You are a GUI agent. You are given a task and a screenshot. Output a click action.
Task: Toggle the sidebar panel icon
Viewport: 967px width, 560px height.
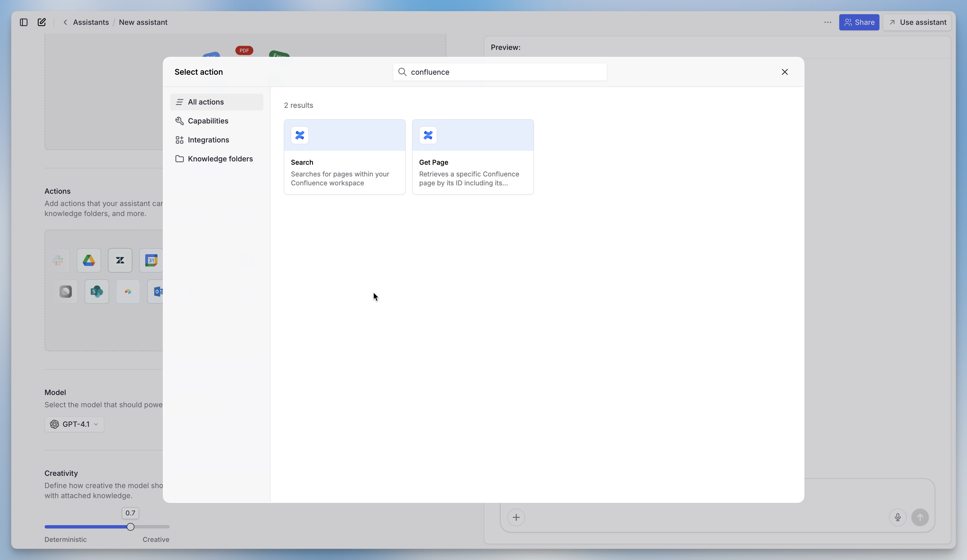point(24,22)
